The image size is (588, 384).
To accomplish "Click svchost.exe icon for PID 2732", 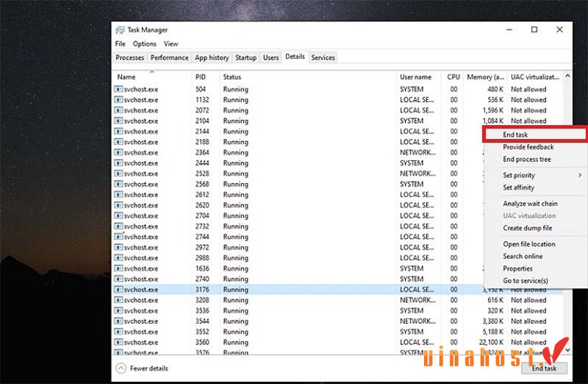I will (118, 227).
